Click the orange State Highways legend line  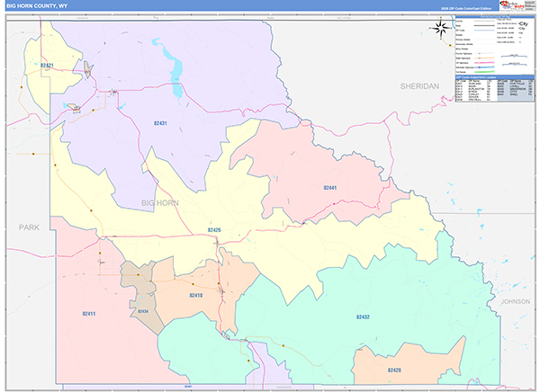(x=484, y=58)
